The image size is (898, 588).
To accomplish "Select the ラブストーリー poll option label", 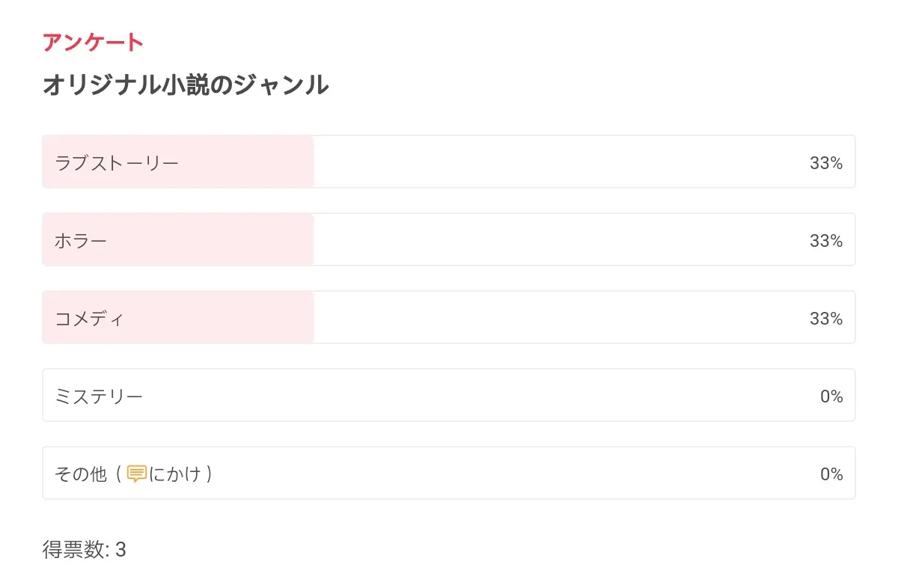I will 116,162.
